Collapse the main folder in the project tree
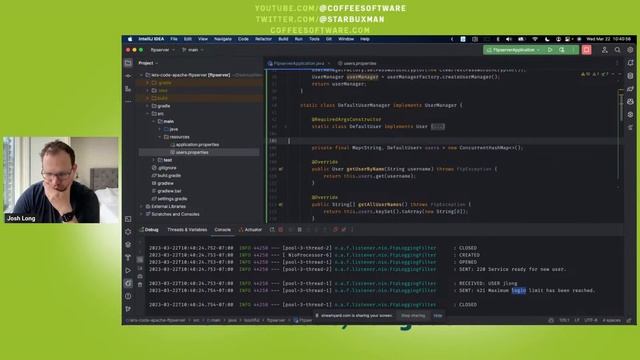Image resolution: width=640 pixels, height=360 pixels. tap(154, 122)
